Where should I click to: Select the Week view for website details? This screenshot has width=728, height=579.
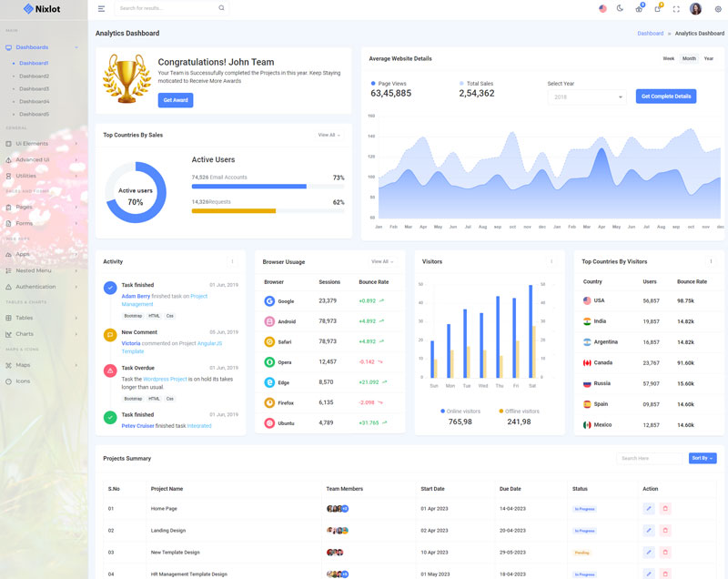(668, 58)
